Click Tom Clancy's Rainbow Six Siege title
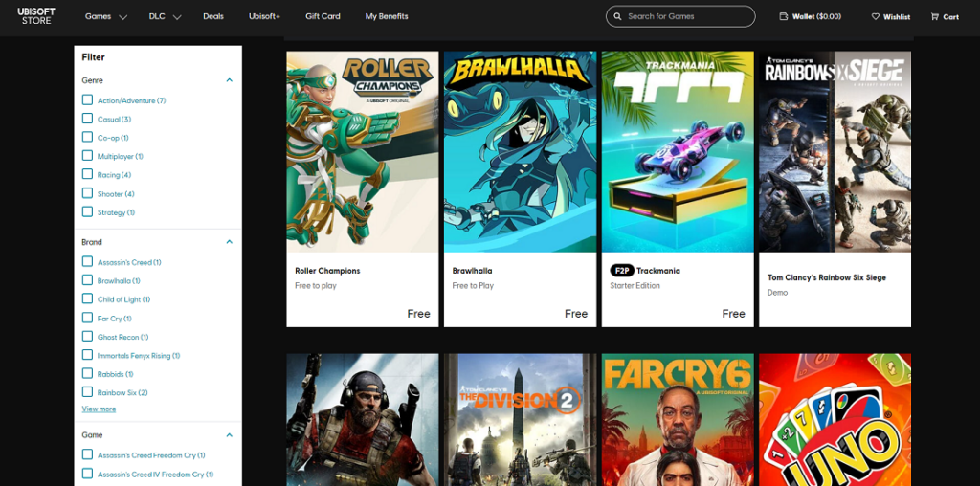 click(827, 277)
